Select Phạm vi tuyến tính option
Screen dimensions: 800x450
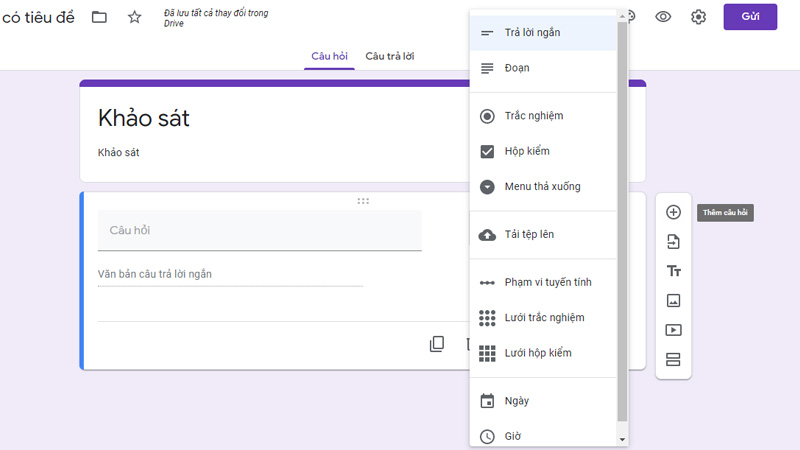543,282
